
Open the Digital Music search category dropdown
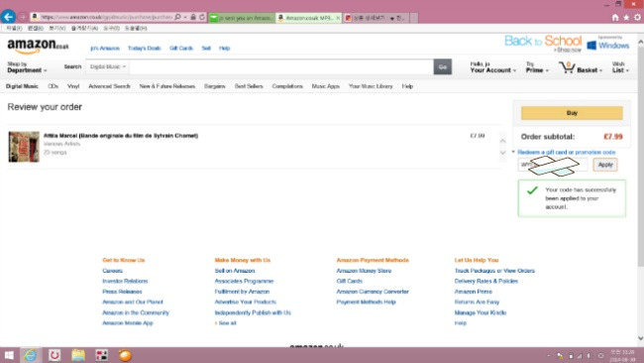108,66
